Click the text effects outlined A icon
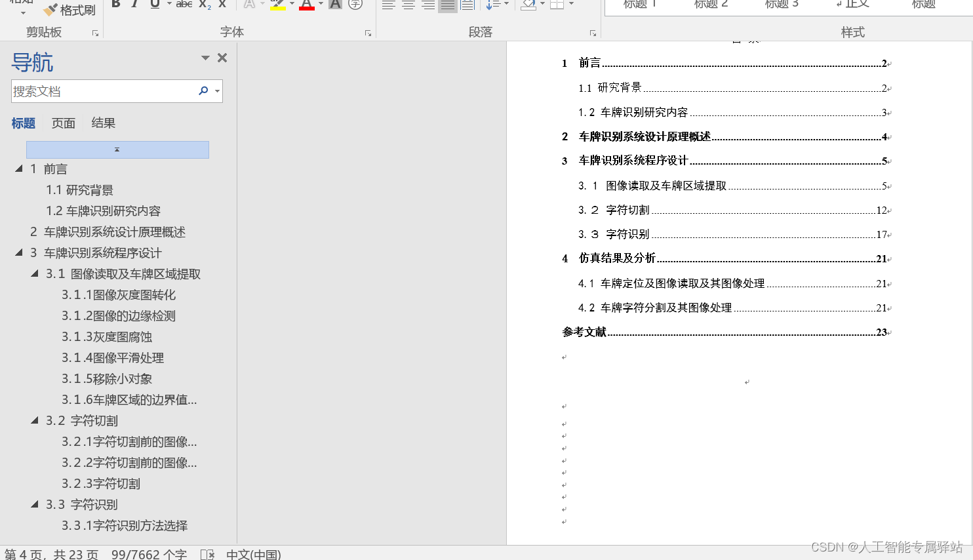This screenshot has width=973, height=560. pos(249,4)
